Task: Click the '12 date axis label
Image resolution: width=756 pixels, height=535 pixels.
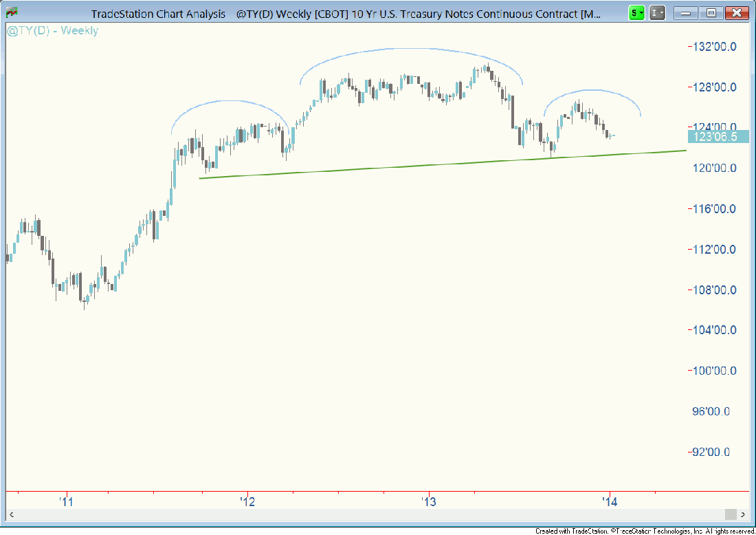Action: coord(247,502)
